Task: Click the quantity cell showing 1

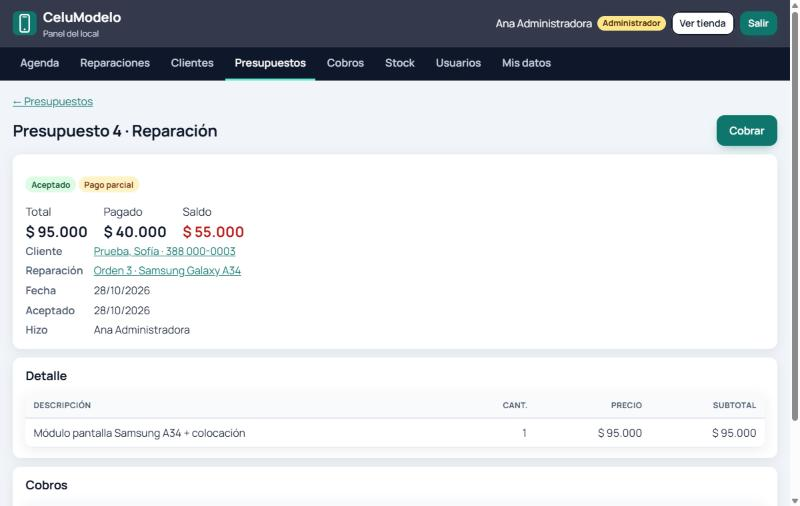Action: (524, 433)
